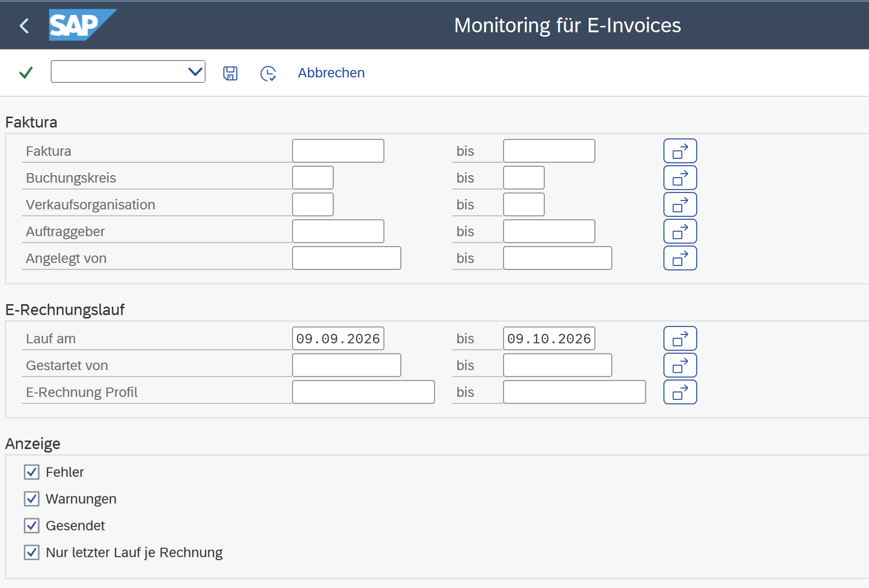Click the E-Rechnung Profil from field
The width and height of the screenshot is (869, 588).
(363, 392)
